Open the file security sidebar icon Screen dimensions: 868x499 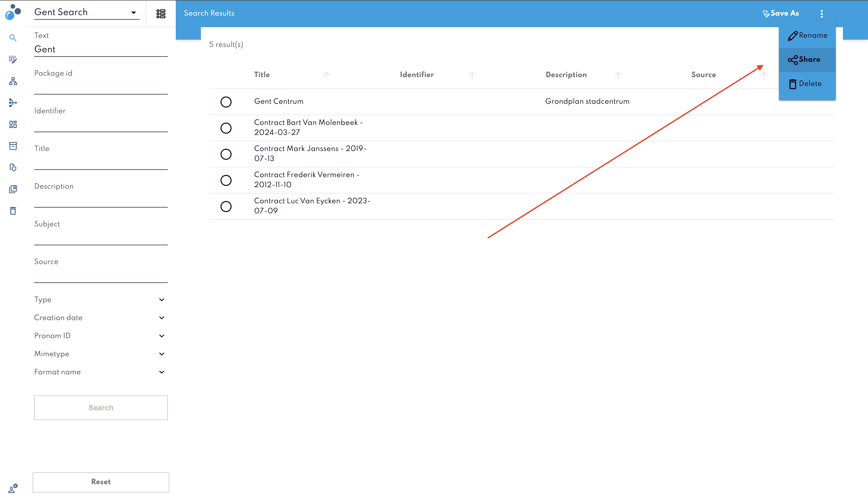pos(13,168)
